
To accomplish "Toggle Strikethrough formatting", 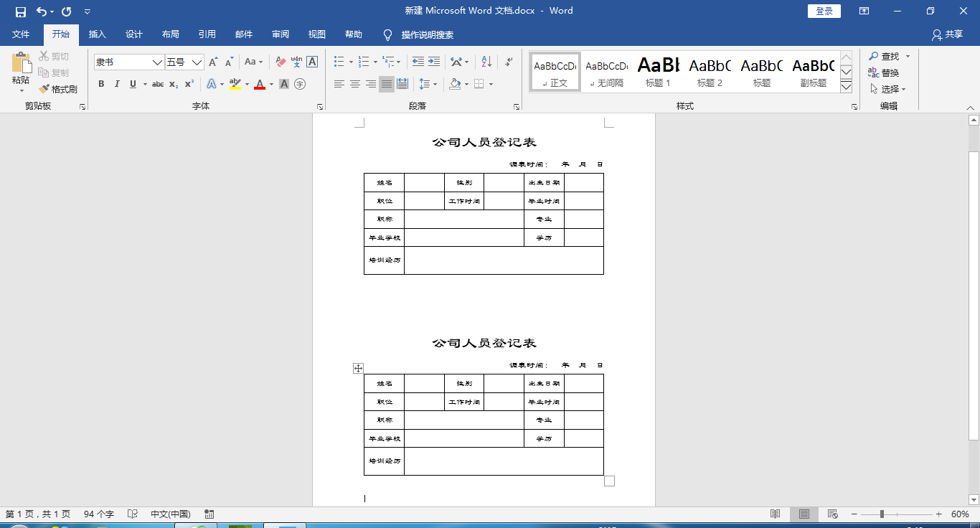I will point(158,84).
